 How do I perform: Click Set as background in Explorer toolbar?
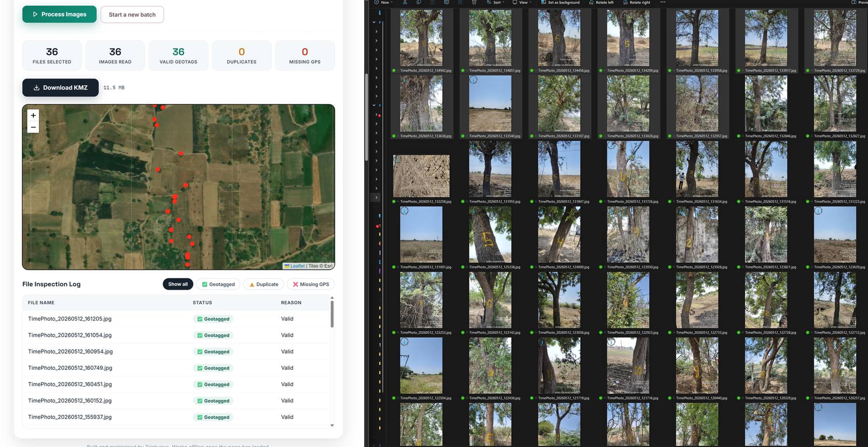[560, 2]
